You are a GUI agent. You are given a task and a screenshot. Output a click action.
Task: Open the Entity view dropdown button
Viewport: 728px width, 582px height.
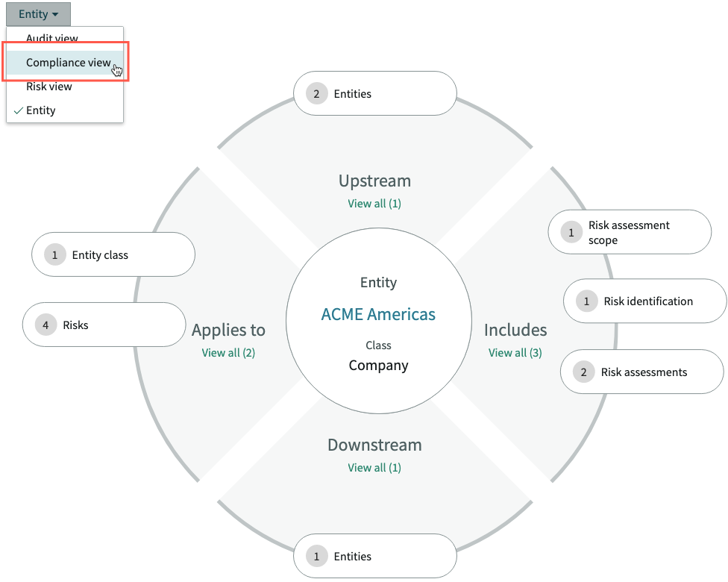(38, 14)
